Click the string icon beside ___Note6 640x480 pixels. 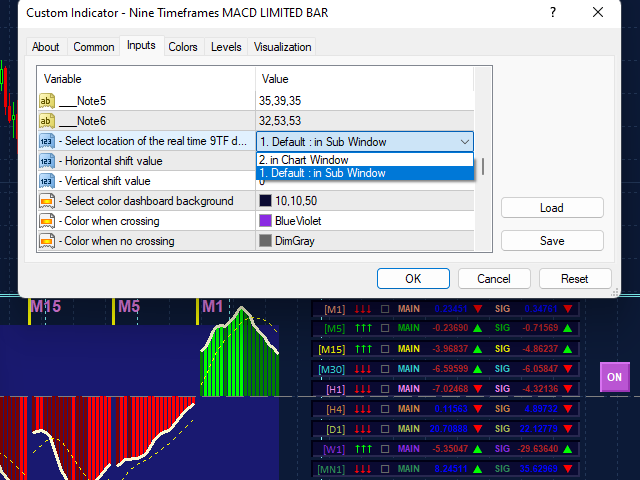[47, 120]
